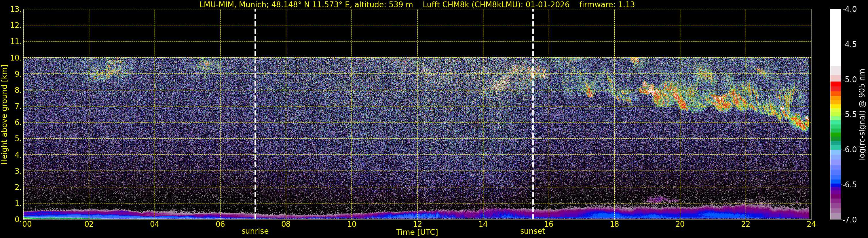This screenshot has height=238, width=868.
Task: Click the colorbar tick label '-7.0'
Action: pos(849,220)
